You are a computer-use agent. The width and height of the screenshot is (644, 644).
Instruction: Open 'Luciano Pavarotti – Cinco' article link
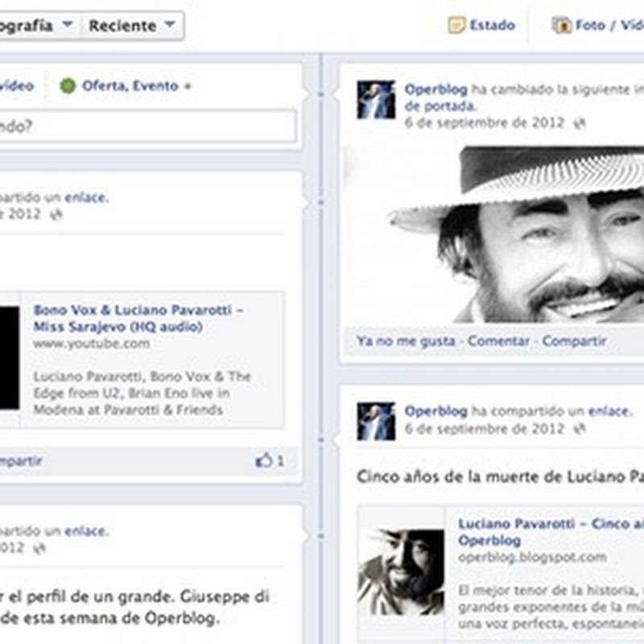point(551,532)
